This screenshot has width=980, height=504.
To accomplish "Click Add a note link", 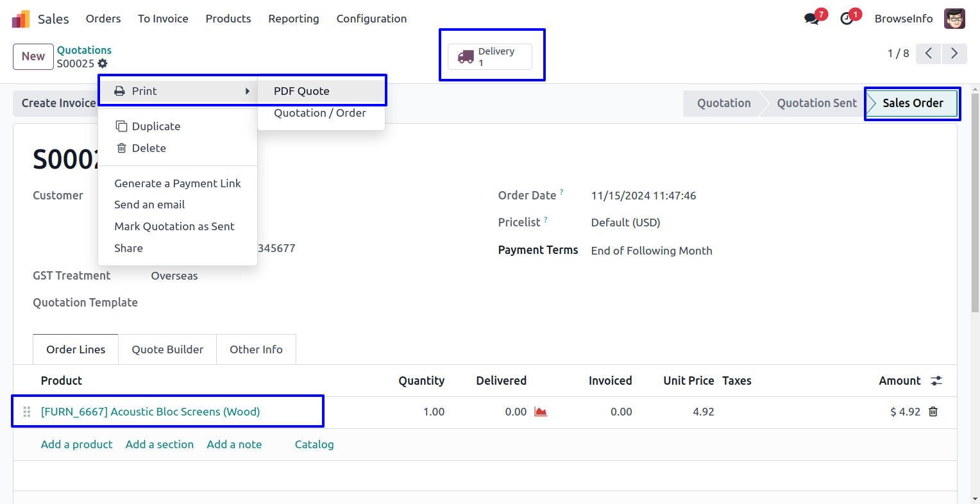I will 234,444.
